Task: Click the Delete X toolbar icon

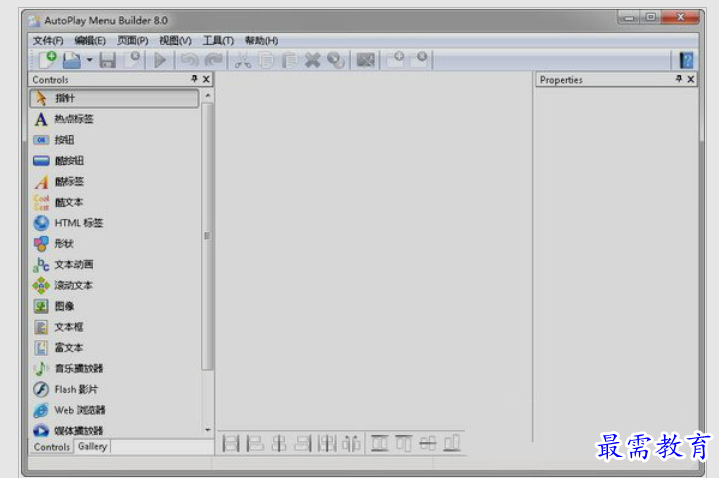Action: pos(313,60)
